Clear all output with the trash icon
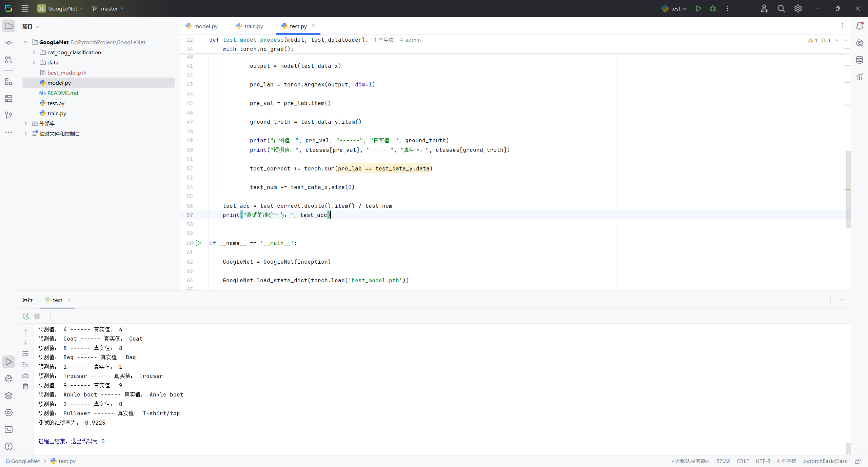 click(25, 386)
